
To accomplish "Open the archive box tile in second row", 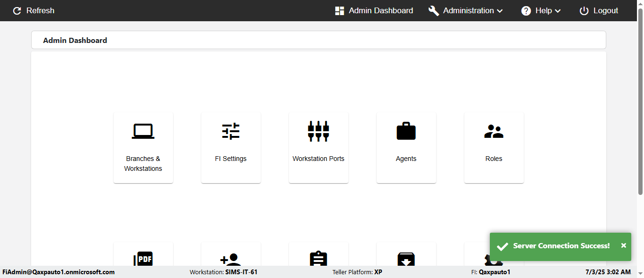I will click(406, 254).
